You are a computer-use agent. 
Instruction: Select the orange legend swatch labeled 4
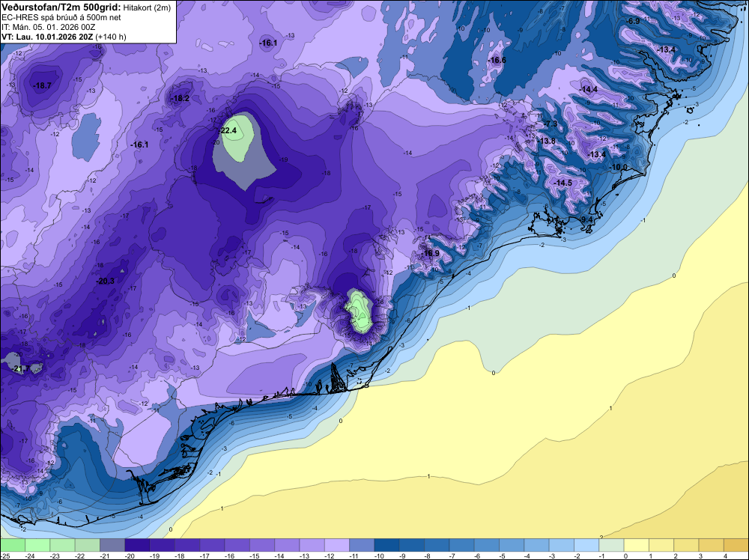(x=736, y=545)
